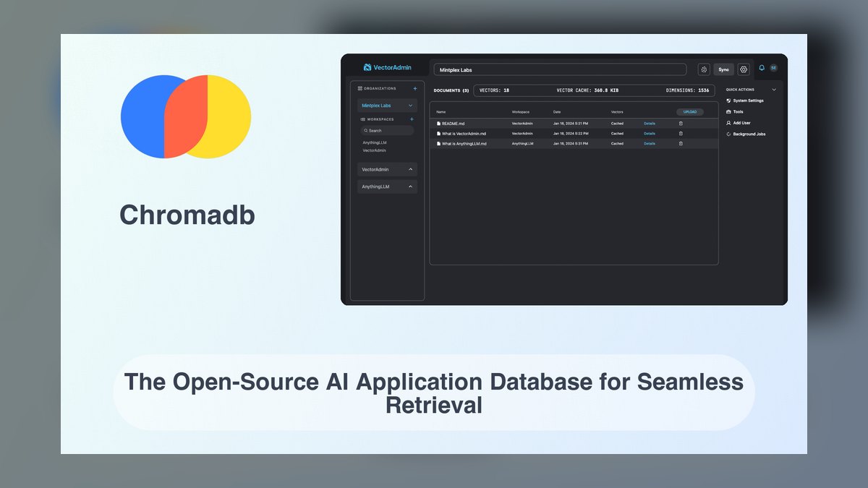
Task: Click the 'Documents (3)' heading
Action: [451, 90]
